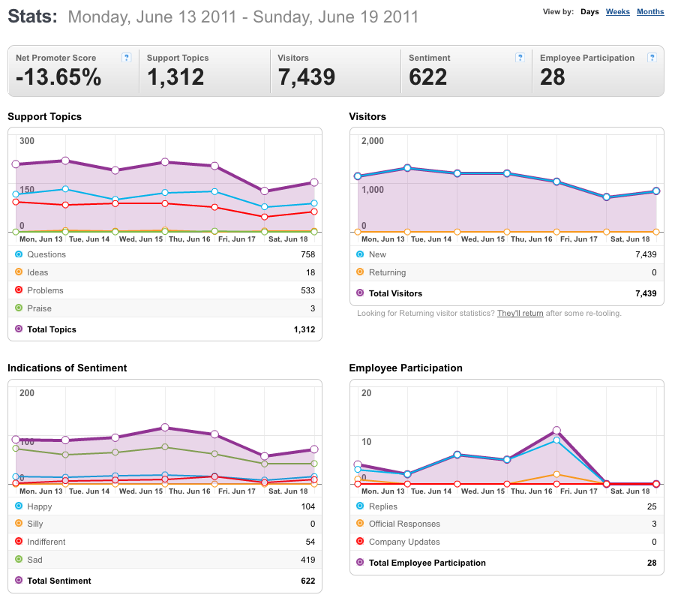The height and width of the screenshot is (616, 690).
Task: Switch the view to Weeks
Action: click(617, 12)
